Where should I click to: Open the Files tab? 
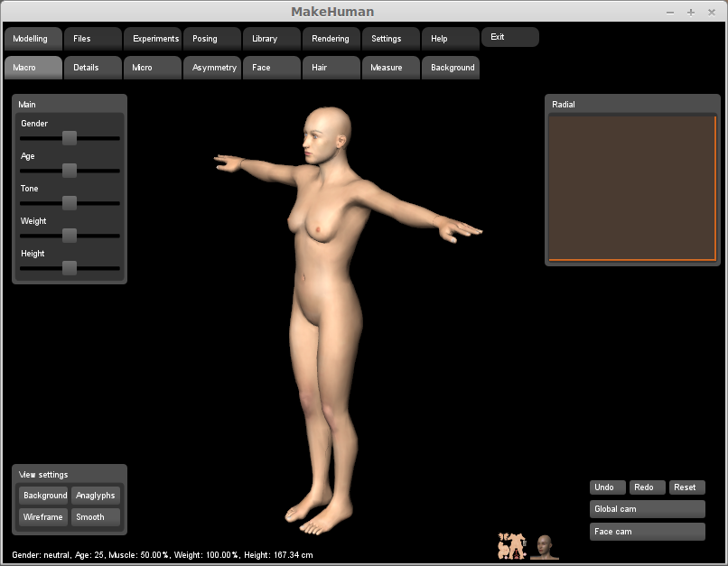coord(93,39)
